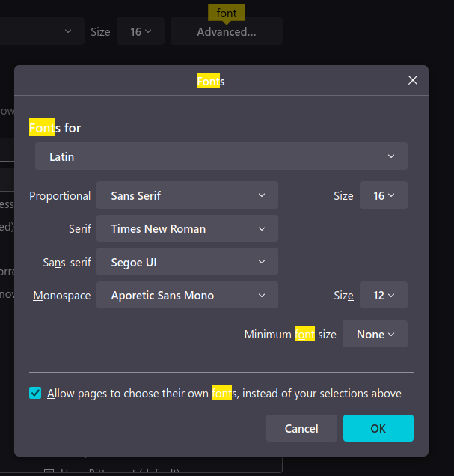Open the Monospace Aporetic Sans Mono dropdown
Viewport: 454px width, 476px height.
coord(187,295)
